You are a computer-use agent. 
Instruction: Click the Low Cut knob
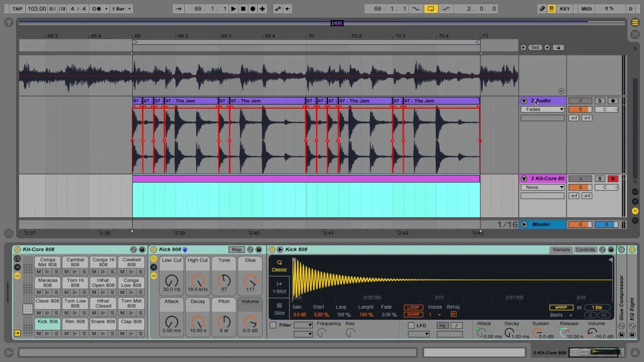click(x=172, y=281)
